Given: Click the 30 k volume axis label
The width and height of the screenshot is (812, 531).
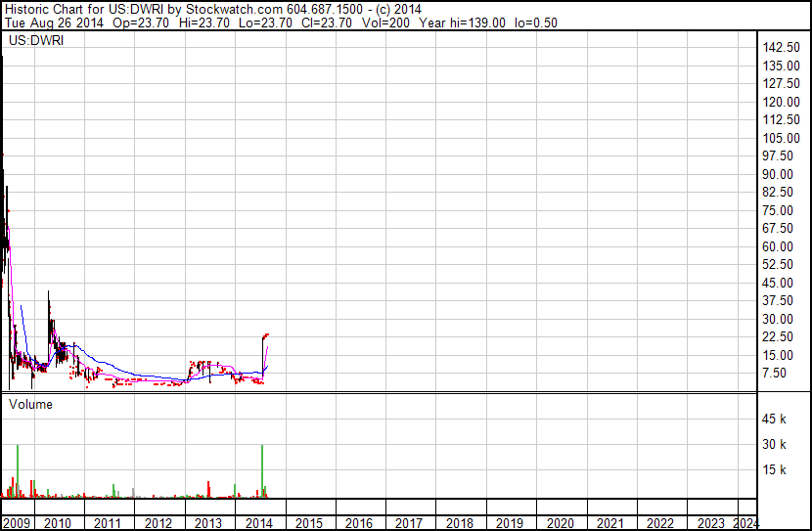Looking at the screenshot, I should pyautogui.click(x=774, y=444).
